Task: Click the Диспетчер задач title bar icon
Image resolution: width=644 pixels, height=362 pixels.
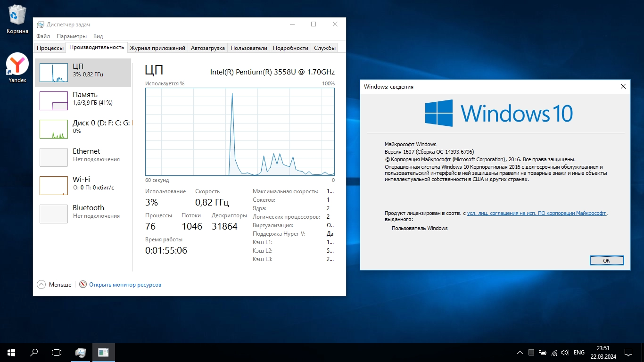Action: [41, 25]
